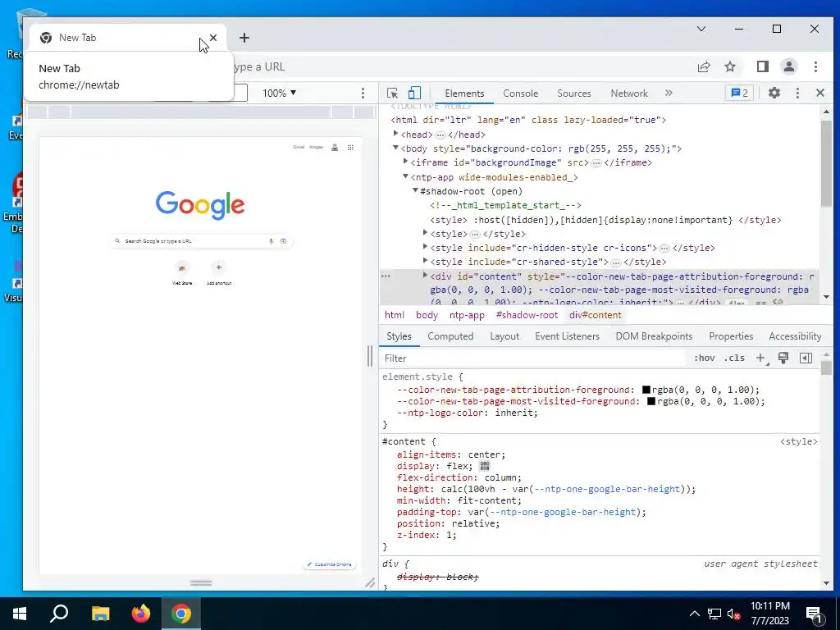
Task: Open the Chrome profile avatar
Action: click(788, 66)
